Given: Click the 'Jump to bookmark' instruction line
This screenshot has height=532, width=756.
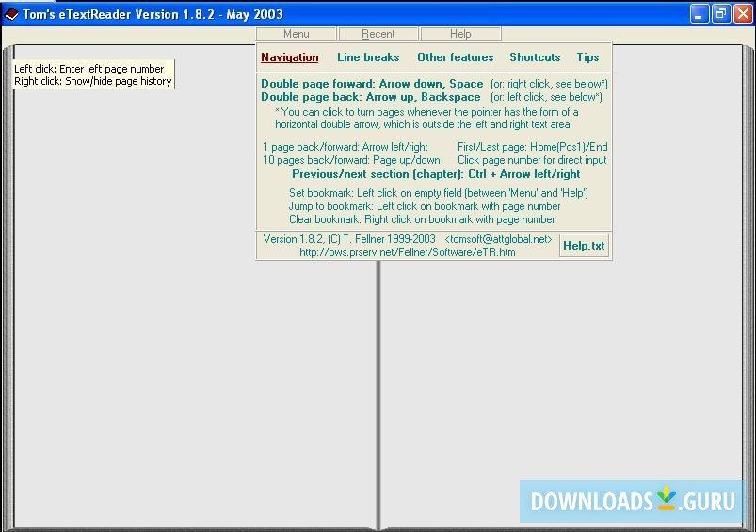Looking at the screenshot, I should [x=425, y=206].
